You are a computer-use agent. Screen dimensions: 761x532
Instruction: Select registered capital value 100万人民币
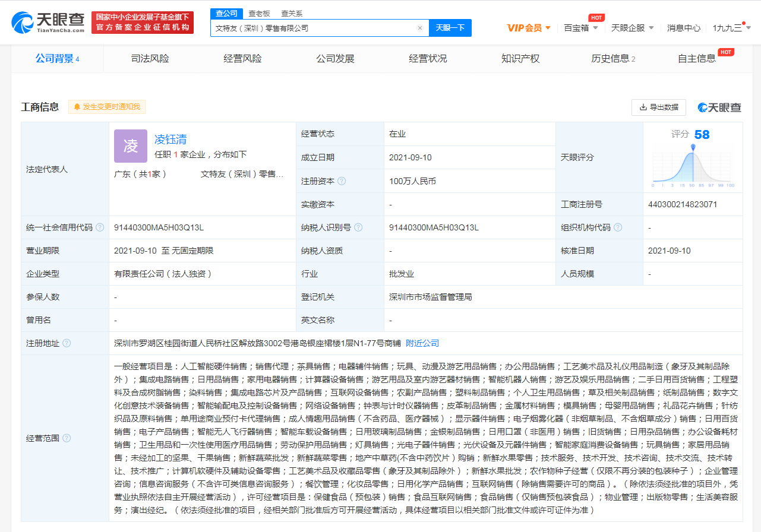point(413,181)
